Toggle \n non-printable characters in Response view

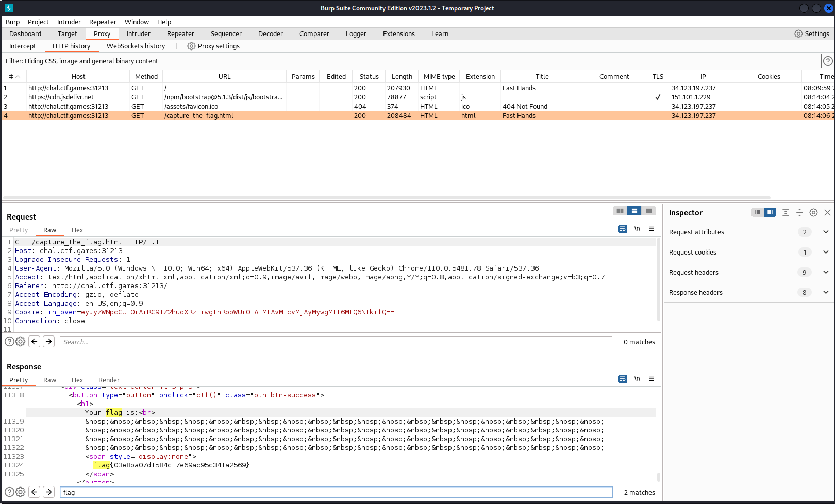click(637, 379)
